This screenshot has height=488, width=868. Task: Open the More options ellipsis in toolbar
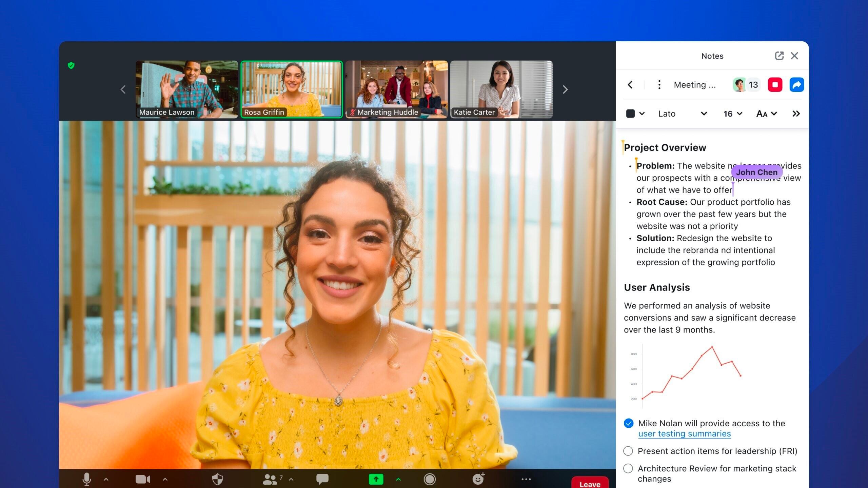pyautogui.click(x=526, y=479)
